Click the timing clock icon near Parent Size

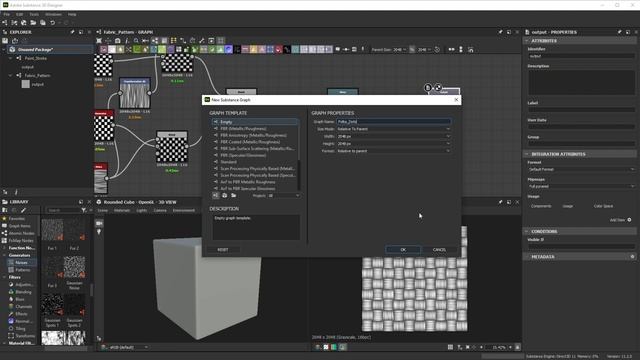(437, 49)
